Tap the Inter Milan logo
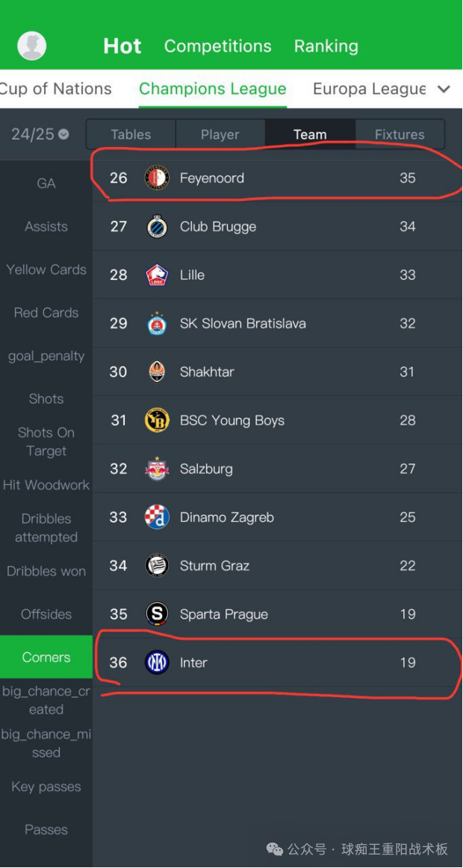463x868 pixels. (x=157, y=663)
